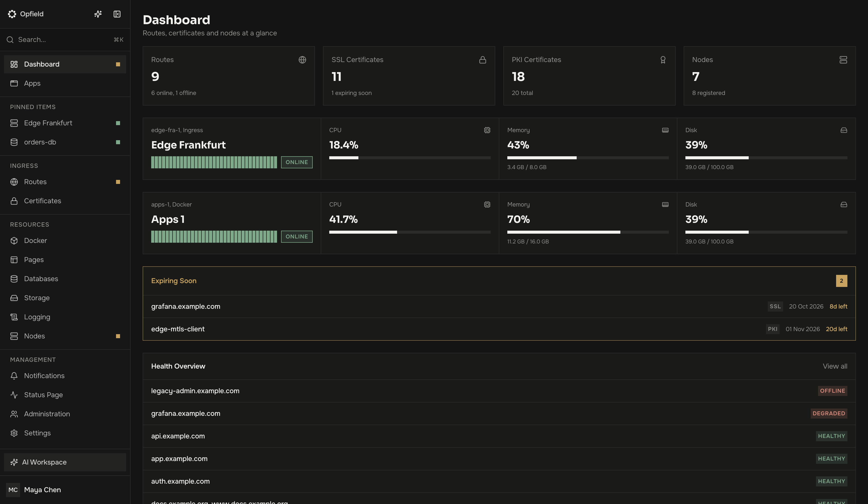Screen dimensions: 868x504
Task: Click the DEGRADED status badge for grafana
Action: (829, 413)
